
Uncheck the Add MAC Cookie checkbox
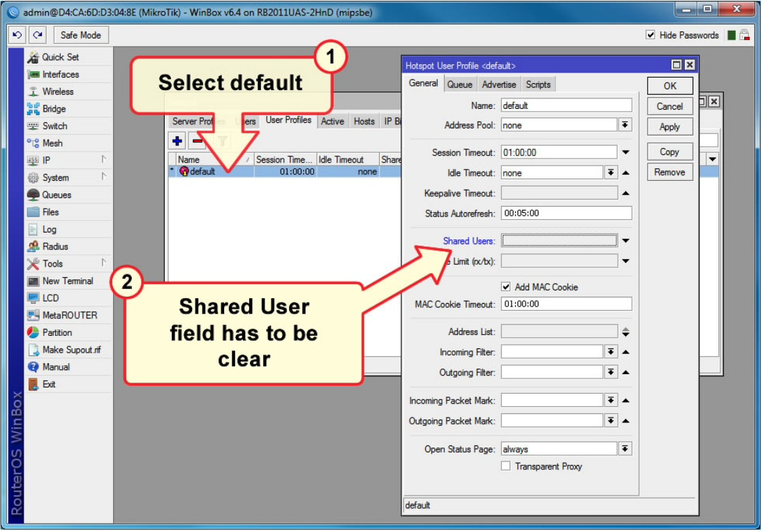pos(506,287)
